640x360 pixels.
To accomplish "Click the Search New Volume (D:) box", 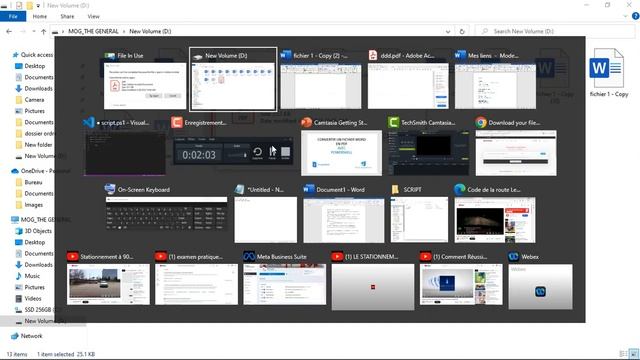I will point(555,31).
